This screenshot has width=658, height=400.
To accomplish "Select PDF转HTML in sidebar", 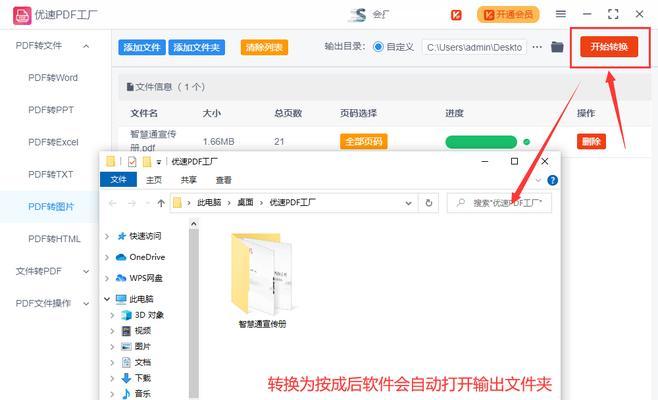I will tap(54, 239).
